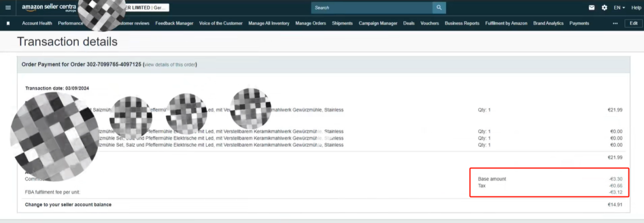Click 'view details of this order' link
The image size is (644, 223).
(170, 65)
